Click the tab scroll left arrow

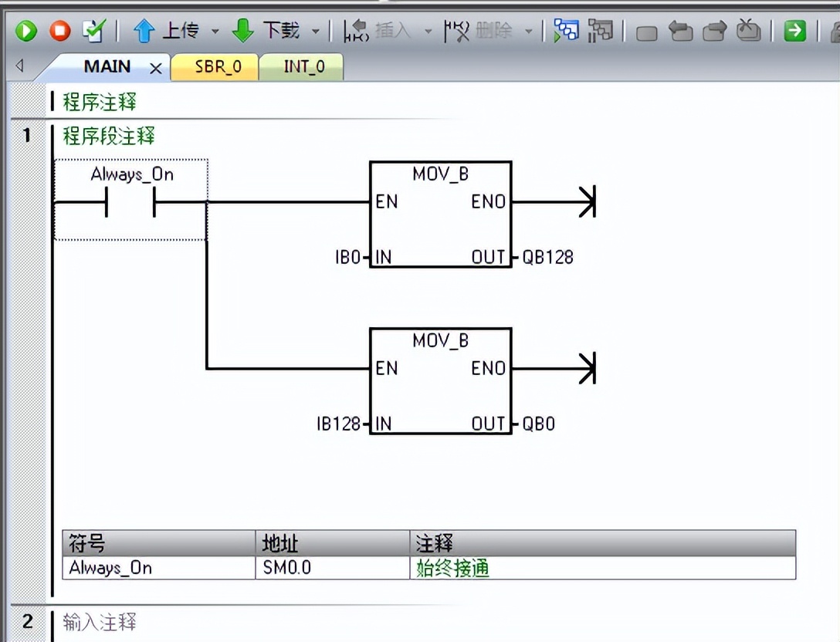pos(20,66)
